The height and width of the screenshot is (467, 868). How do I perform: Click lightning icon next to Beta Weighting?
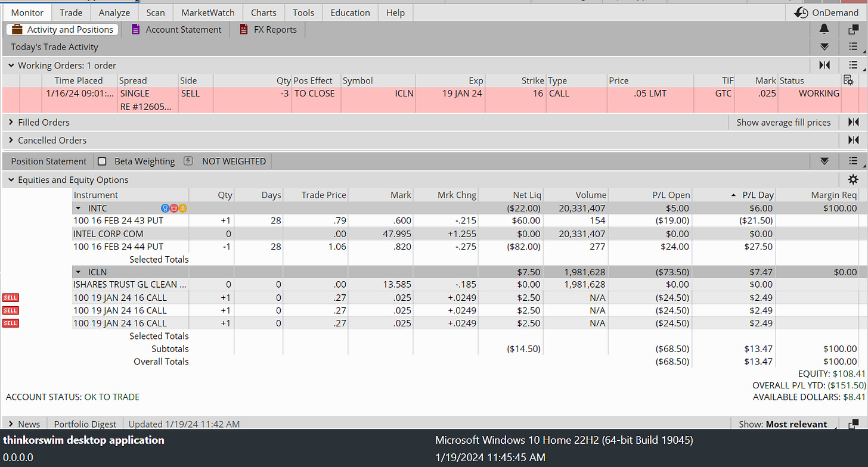(x=188, y=161)
